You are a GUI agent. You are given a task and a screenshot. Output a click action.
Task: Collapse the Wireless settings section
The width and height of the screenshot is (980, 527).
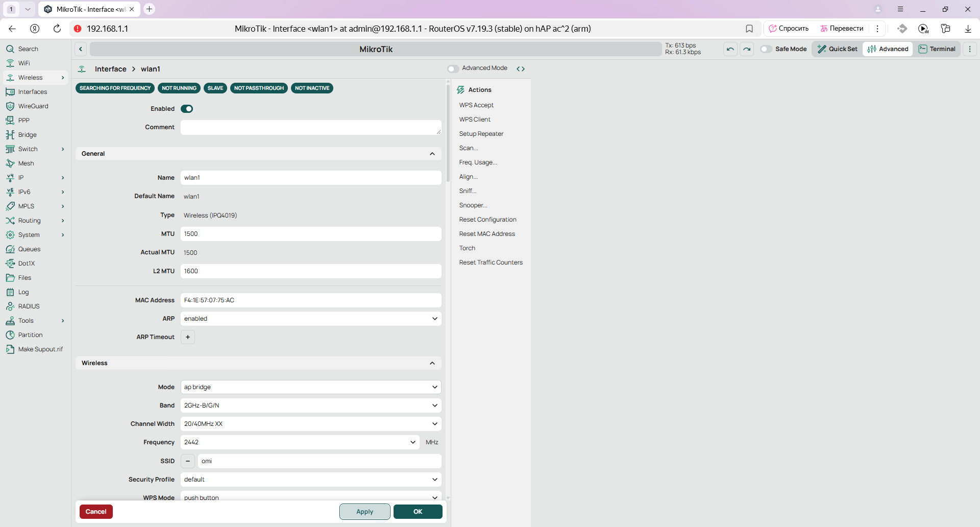coord(432,363)
